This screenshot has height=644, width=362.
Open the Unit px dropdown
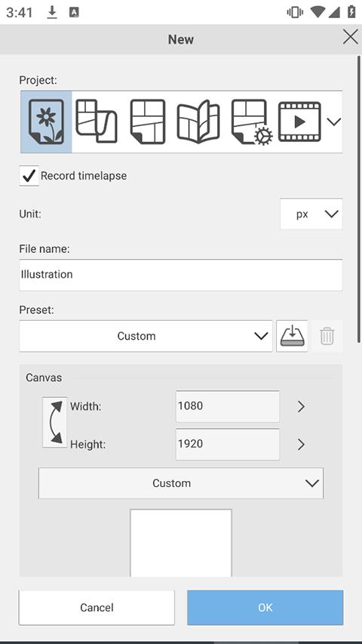[x=311, y=214]
